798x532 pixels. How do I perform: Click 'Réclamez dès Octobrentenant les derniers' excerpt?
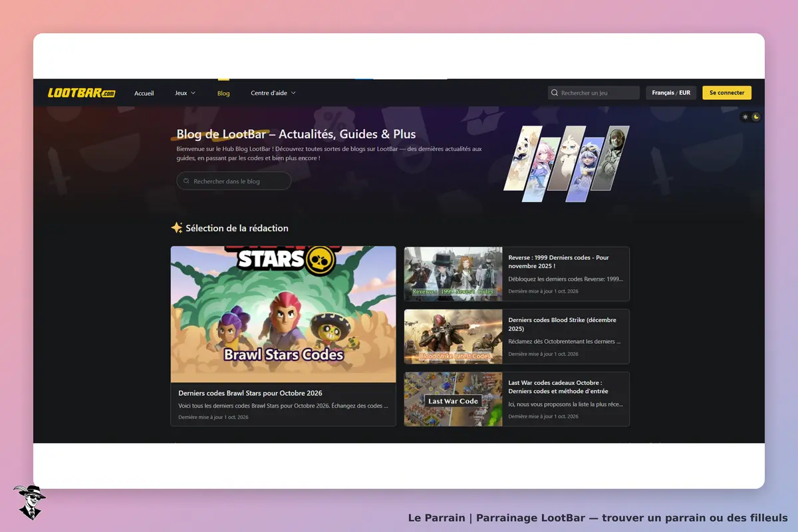565,342
